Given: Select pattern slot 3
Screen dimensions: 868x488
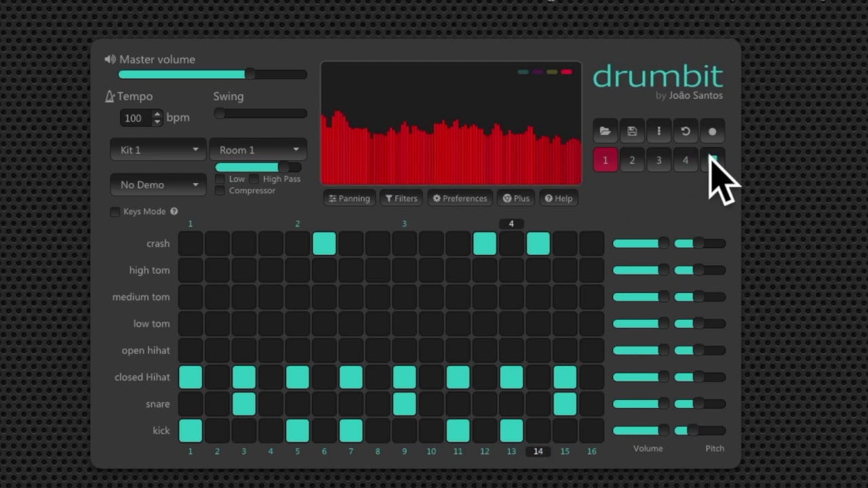Looking at the screenshot, I should click(658, 160).
